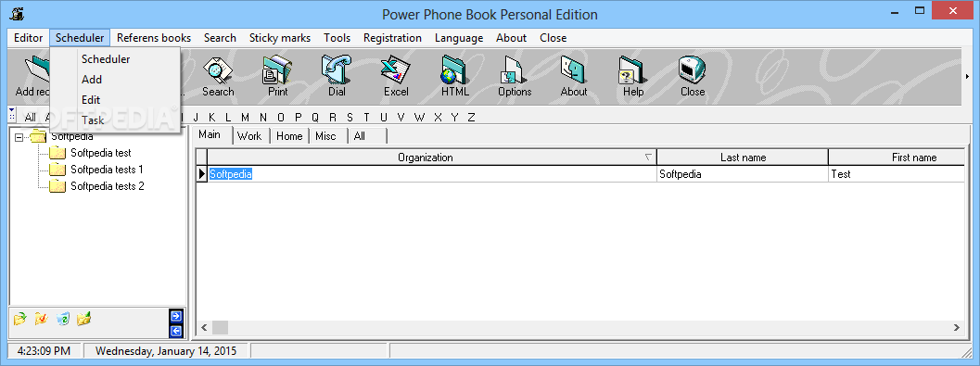Choose Add in Scheduler dropdown
The image size is (980, 366).
point(92,80)
